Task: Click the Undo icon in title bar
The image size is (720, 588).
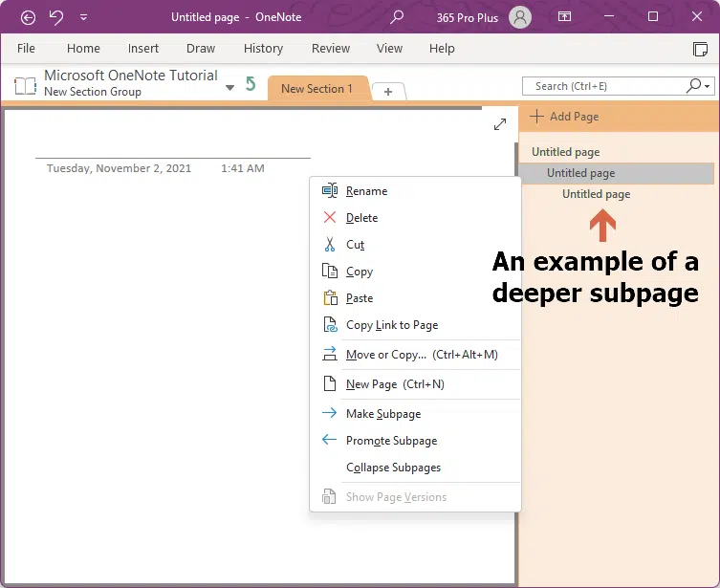Action: [56, 17]
